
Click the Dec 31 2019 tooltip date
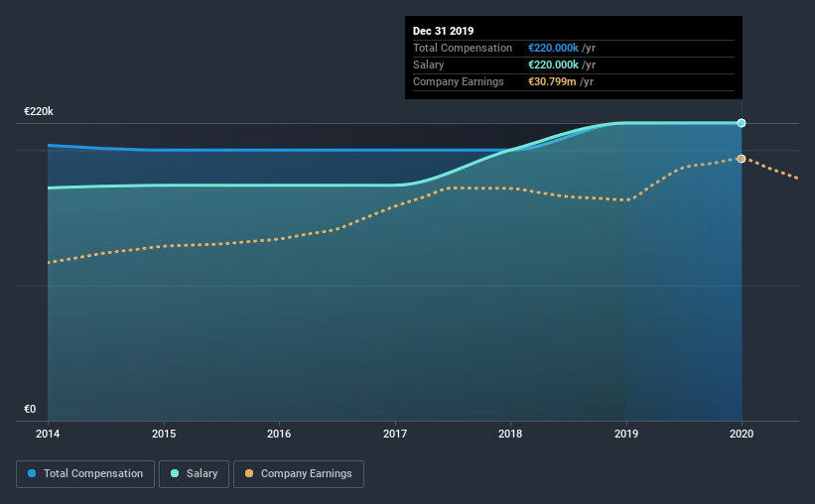pos(444,31)
